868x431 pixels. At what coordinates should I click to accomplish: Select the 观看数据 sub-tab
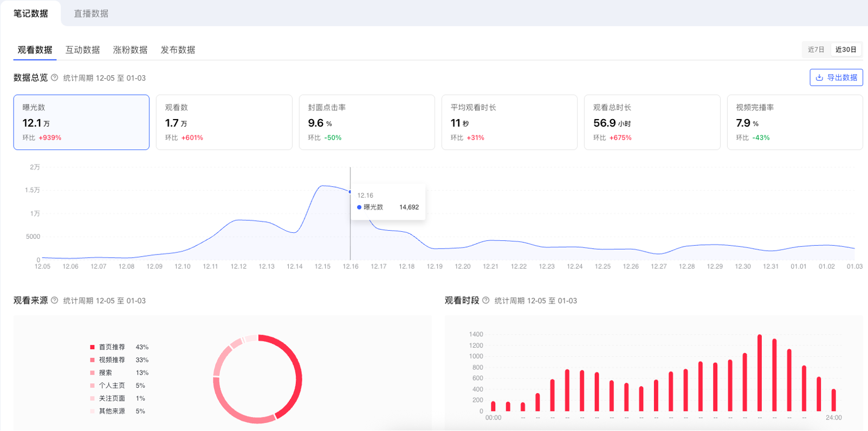[35, 50]
